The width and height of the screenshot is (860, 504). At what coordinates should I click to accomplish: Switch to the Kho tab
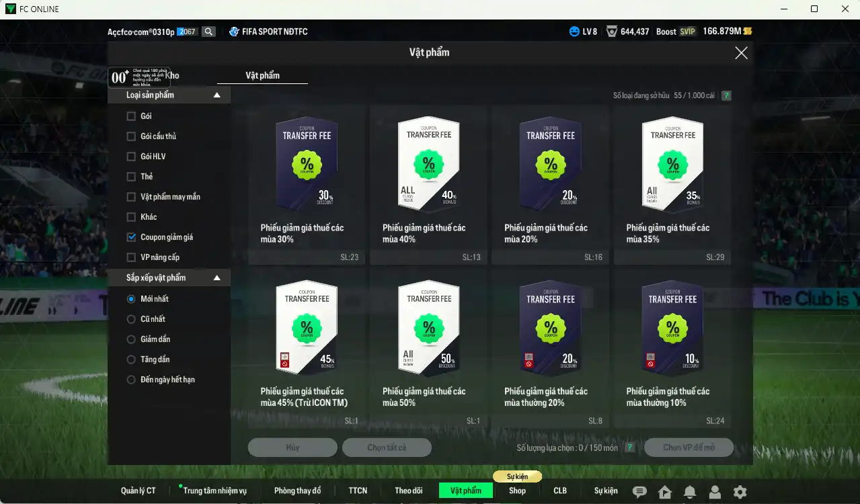[x=172, y=76]
